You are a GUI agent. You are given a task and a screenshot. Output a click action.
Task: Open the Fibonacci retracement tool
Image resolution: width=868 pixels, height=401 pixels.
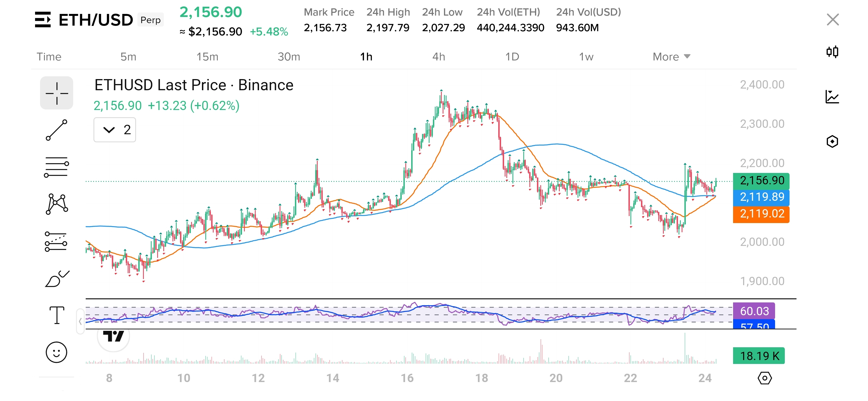point(56,167)
